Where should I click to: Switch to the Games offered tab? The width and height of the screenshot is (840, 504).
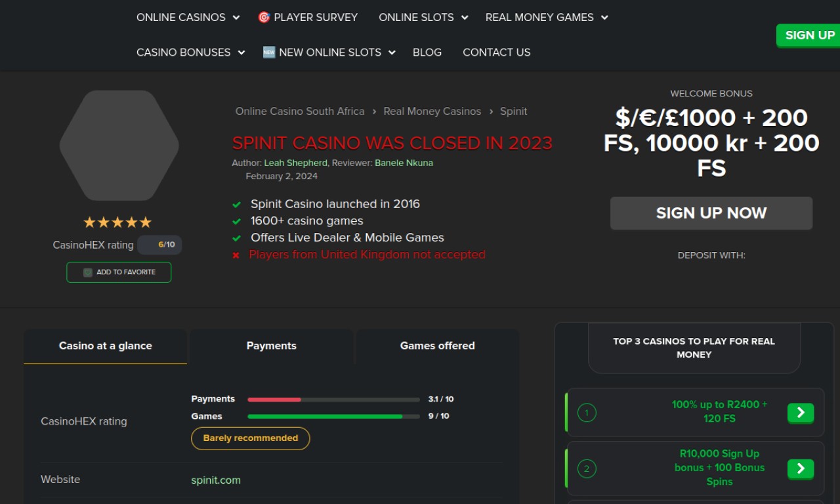pyautogui.click(x=438, y=346)
